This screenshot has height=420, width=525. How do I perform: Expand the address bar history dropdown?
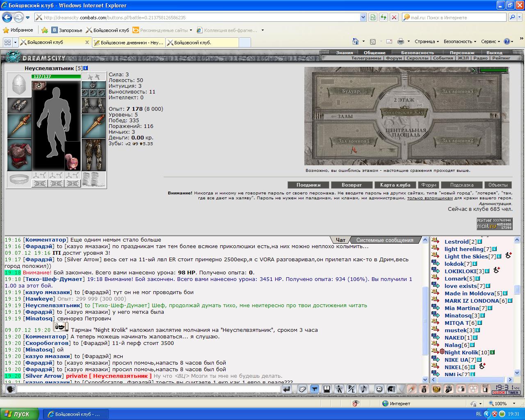tap(363, 17)
